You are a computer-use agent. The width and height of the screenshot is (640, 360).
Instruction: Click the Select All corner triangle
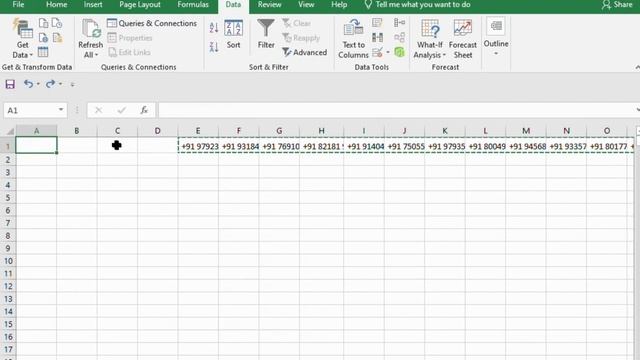(x=10, y=131)
